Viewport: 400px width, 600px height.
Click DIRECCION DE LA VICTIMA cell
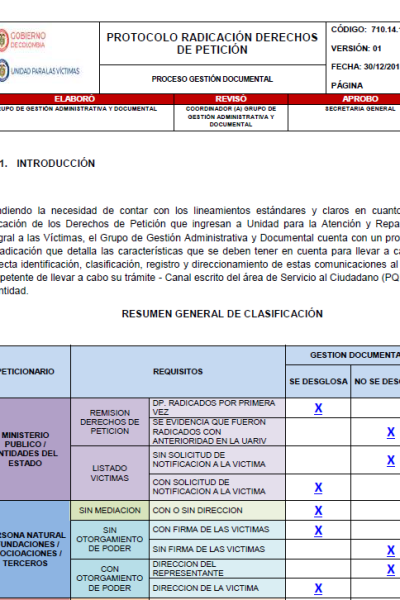point(217,588)
